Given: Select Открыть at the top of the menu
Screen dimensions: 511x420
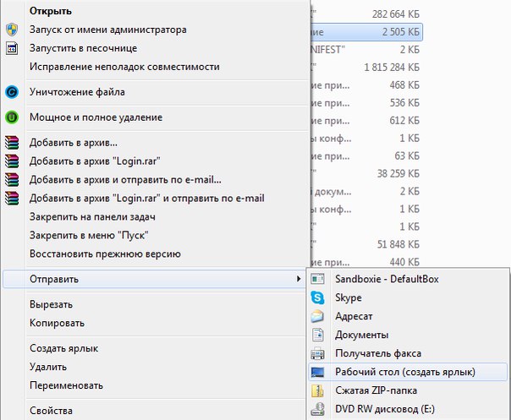Looking at the screenshot, I should coord(51,11).
